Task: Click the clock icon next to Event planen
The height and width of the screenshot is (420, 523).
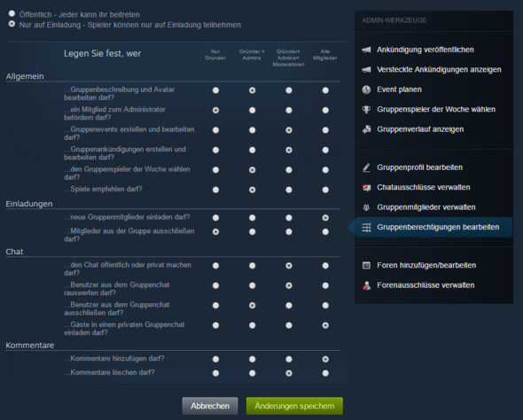Action: point(366,89)
